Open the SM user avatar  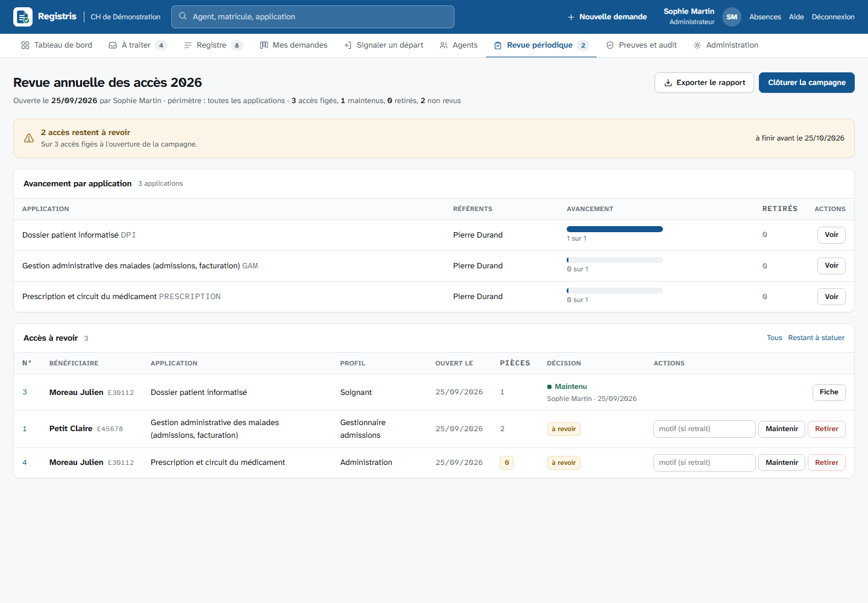coord(732,17)
